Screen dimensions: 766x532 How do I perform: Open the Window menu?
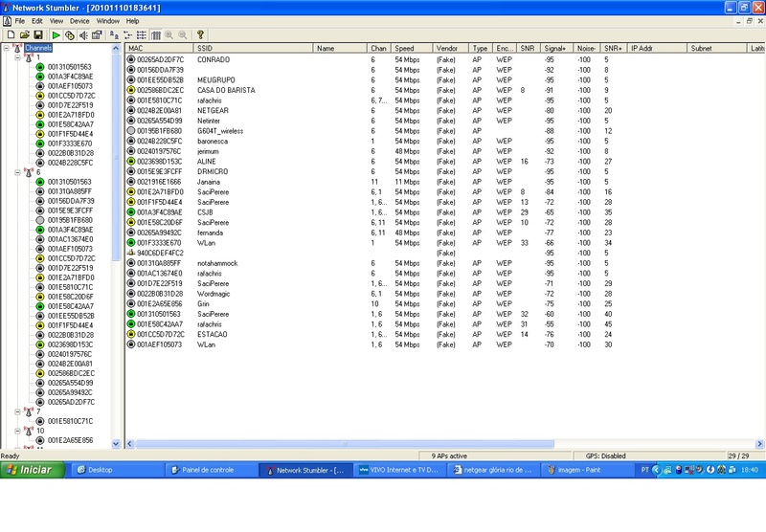pyautogui.click(x=107, y=21)
